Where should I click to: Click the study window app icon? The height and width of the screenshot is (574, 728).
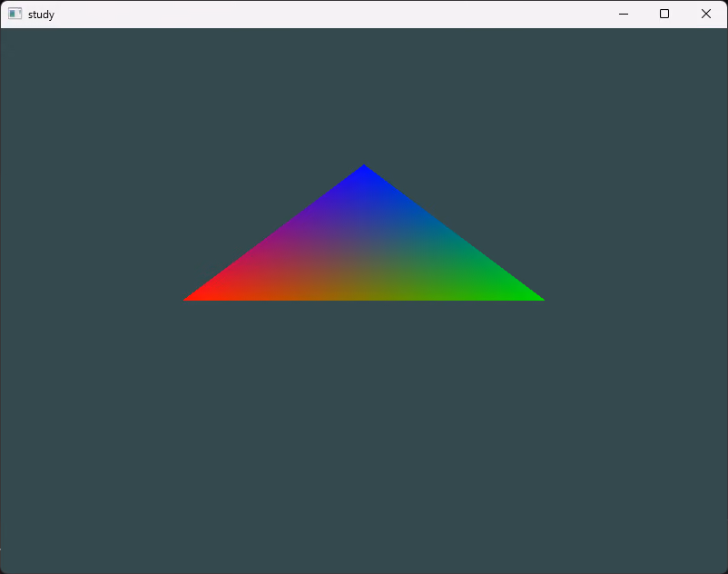click(x=15, y=14)
